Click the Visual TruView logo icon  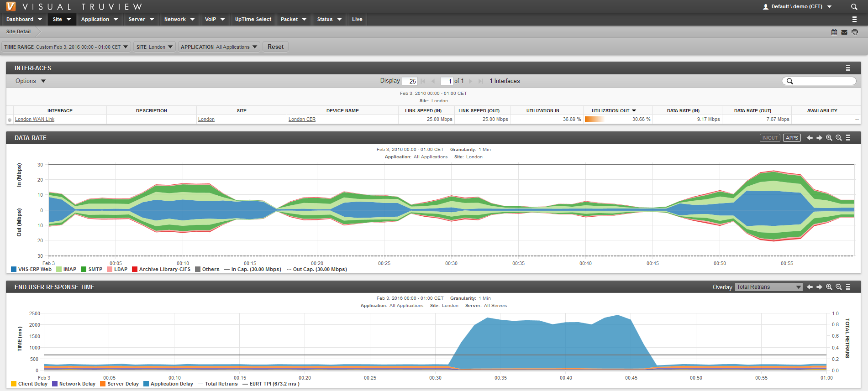click(11, 6)
